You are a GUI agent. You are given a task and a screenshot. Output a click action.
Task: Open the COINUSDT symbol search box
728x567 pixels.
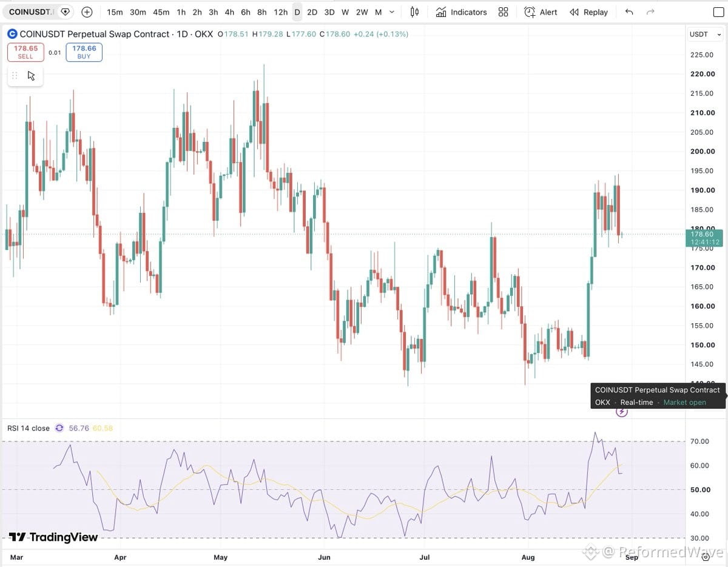pos(30,12)
